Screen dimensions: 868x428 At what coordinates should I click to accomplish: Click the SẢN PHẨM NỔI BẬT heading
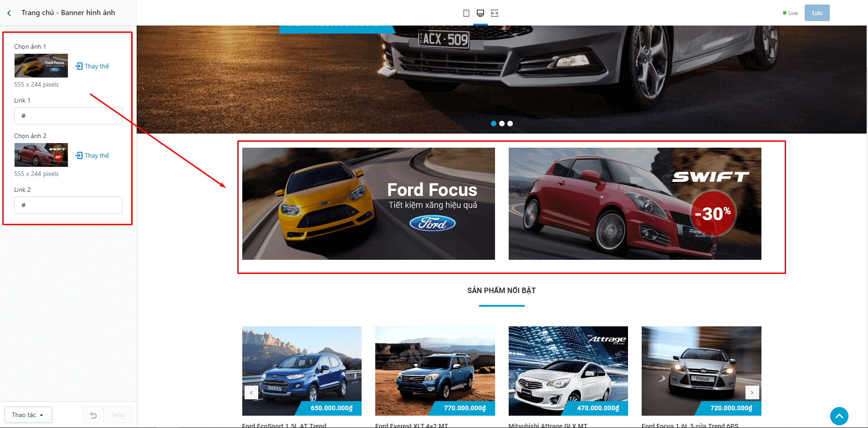501,290
